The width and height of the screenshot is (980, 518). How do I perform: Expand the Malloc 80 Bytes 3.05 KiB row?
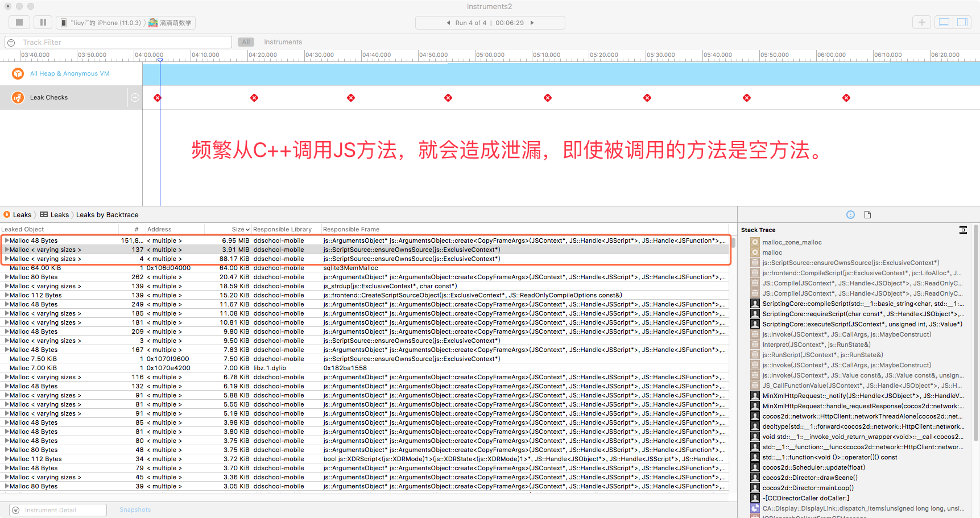(7, 486)
